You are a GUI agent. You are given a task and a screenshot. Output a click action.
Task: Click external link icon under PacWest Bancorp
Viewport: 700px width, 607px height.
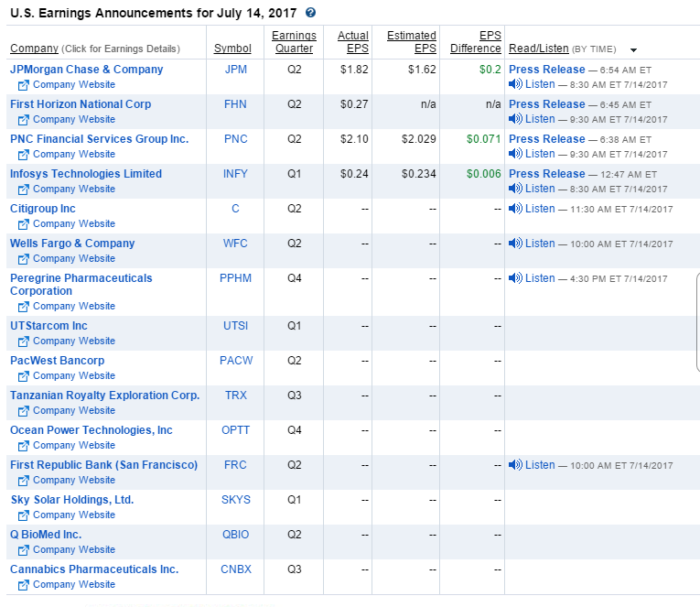(x=23, y=376)
